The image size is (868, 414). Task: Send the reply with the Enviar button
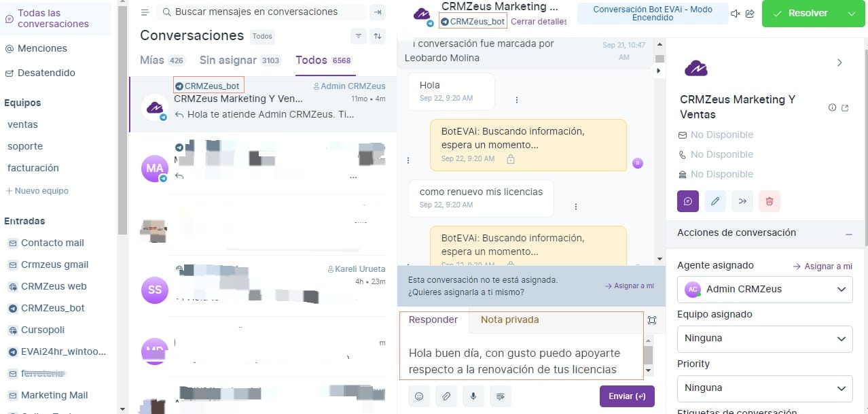pos(626,396)
